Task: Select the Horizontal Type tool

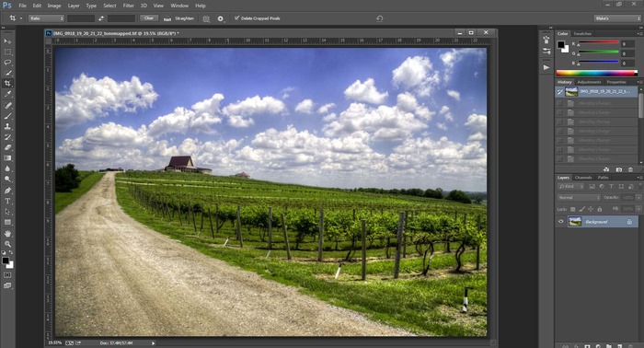Action: pyautogui.click(x=7, y=201)
